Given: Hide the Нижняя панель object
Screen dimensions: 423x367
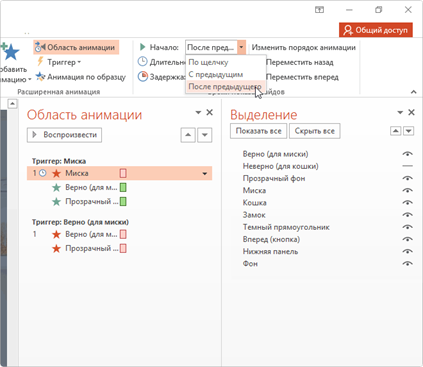Looking at the screenshot, I should click(x=407, y=251).
